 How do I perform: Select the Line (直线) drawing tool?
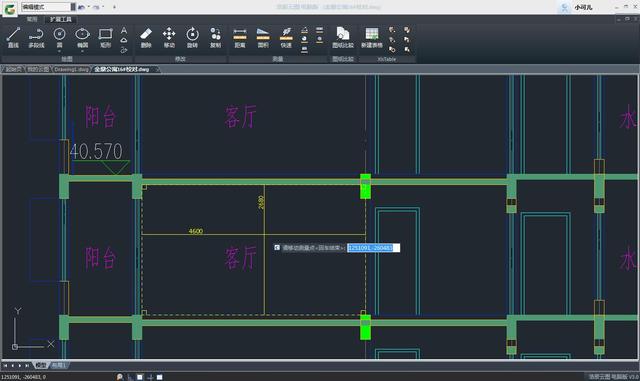(x=13, y=38)
